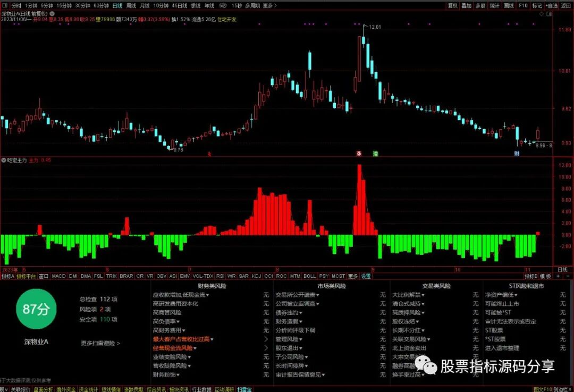Select the RSI indicator tab
The image size is (574, 392).
click(x=221, y=276)
